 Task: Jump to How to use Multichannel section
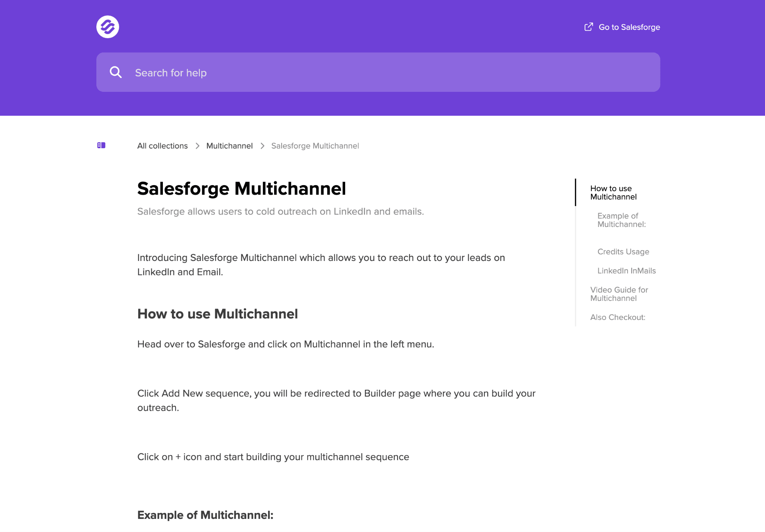[x=613, y=193]
